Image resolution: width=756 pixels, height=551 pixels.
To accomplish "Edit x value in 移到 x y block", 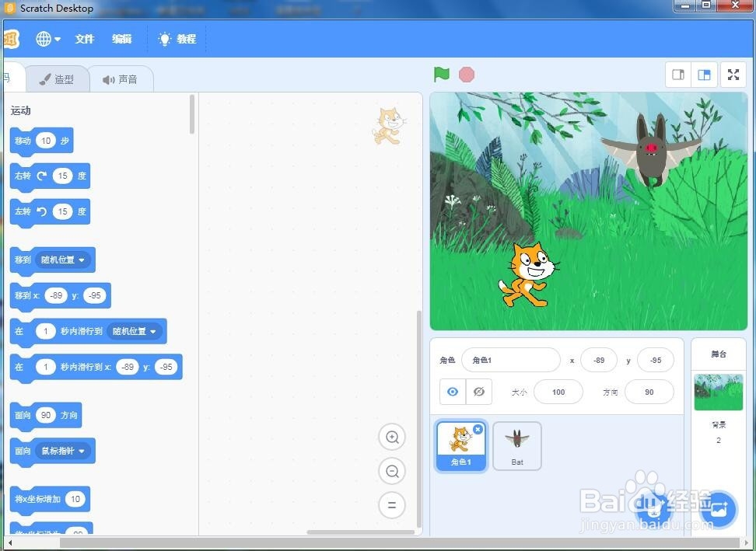I will (x=56, y=295).
